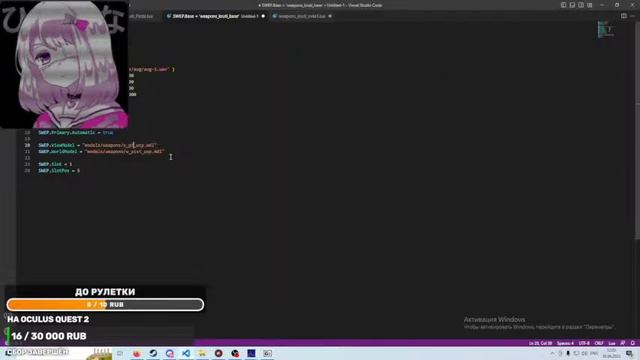
Task: Open the notification center icon
Action: click(629, 353)
